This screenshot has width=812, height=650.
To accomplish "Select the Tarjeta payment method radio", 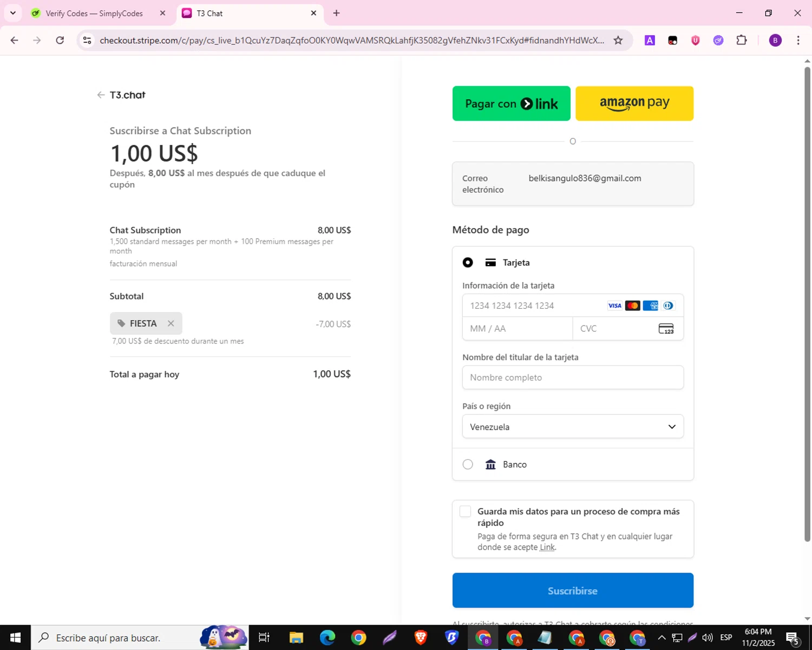I will (468, 263).
